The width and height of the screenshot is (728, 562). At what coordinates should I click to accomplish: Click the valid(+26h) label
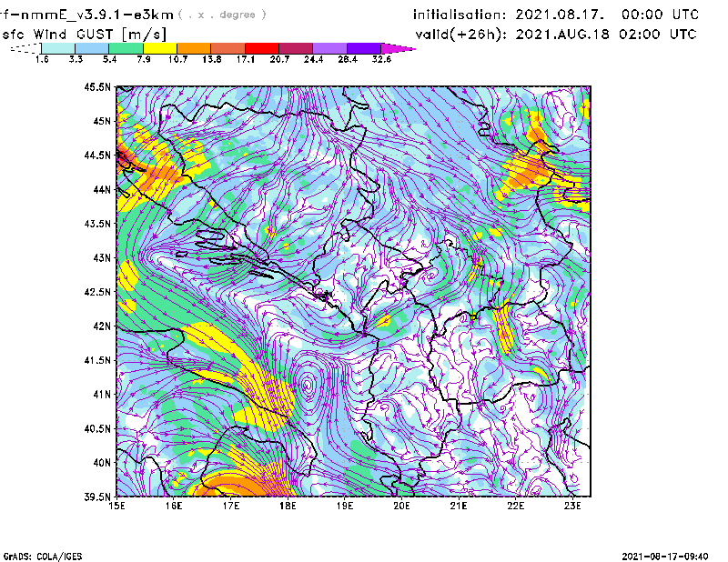coord(460,35)
